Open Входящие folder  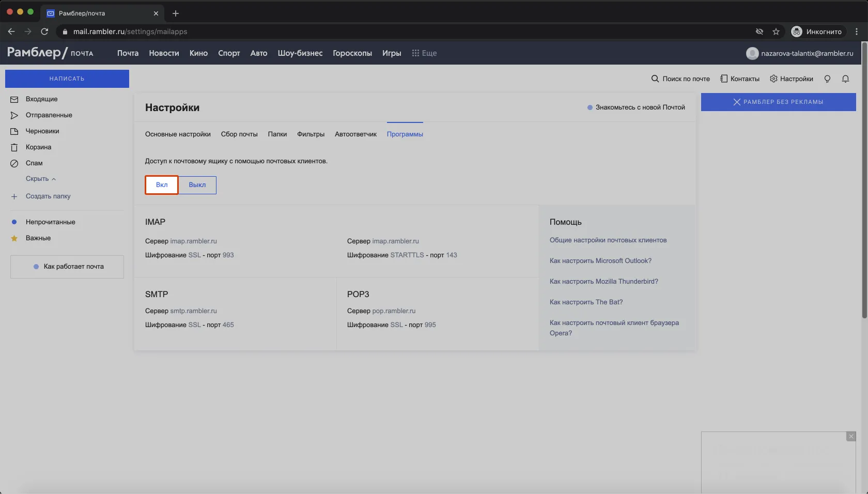[42, 99]
